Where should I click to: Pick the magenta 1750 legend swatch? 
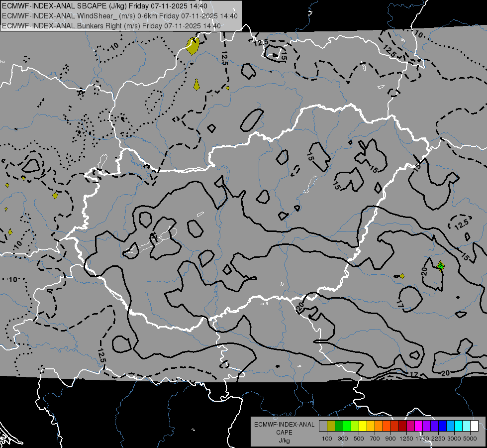coord(419,426)
